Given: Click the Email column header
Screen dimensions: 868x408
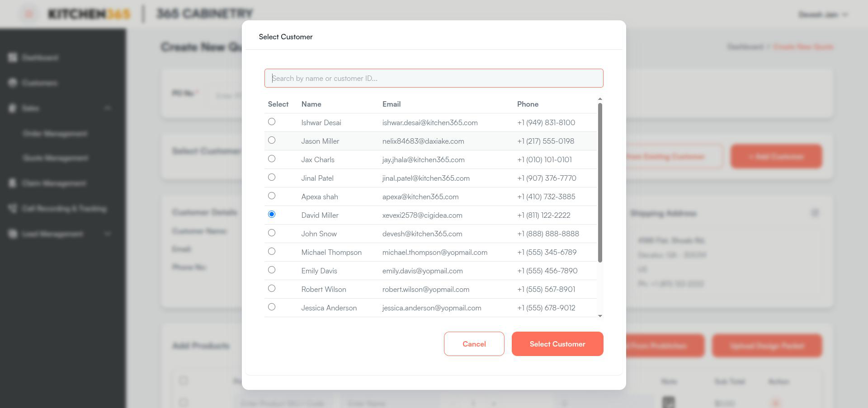Looking at the screenshot, I should pyautogui.click(x=392, y=104).
